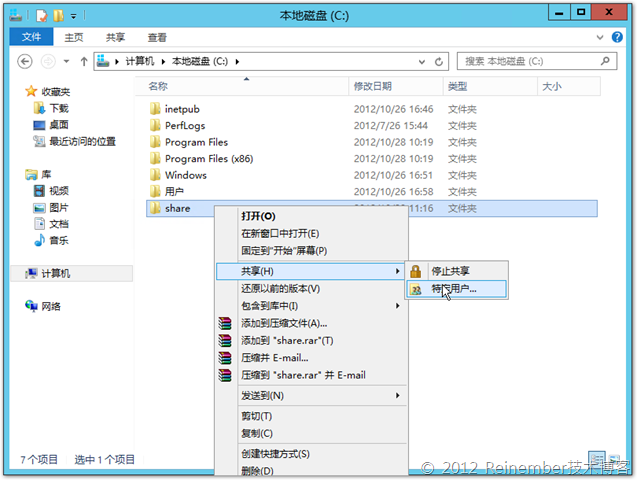This screenshot has width=637, height=480.
Task: Open Quick Access toolbar customize dropdown
Action: coord(74,16)
